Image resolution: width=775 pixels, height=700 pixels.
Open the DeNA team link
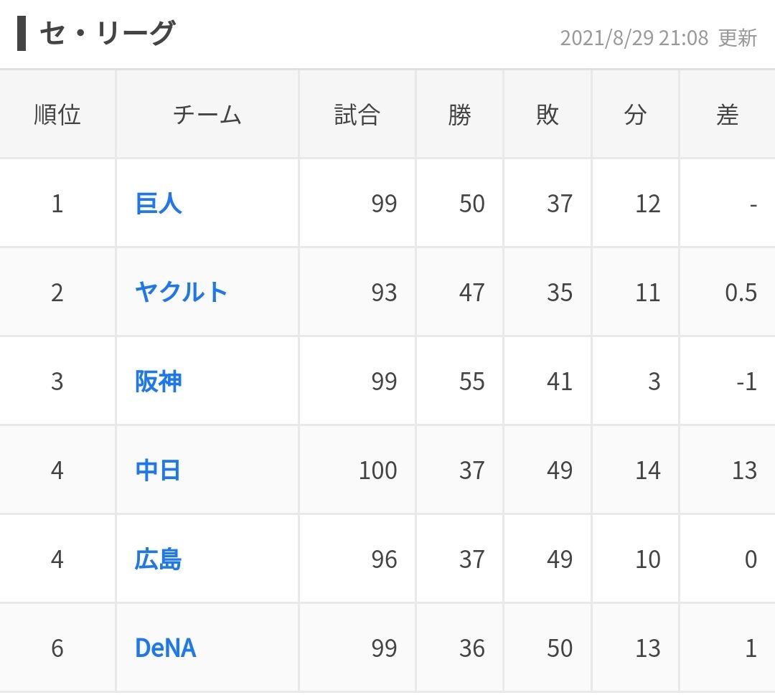point(166,648)
